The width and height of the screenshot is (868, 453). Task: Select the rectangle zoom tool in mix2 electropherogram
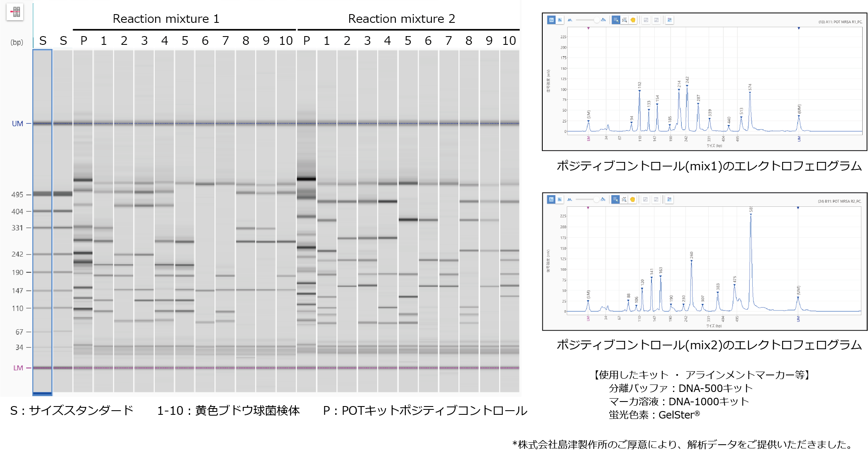615,199
